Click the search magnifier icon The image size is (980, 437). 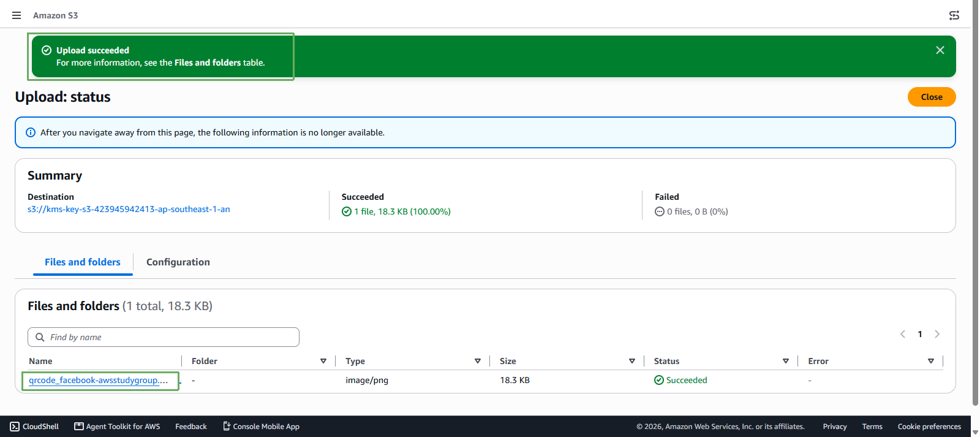[x=40, y=337]
